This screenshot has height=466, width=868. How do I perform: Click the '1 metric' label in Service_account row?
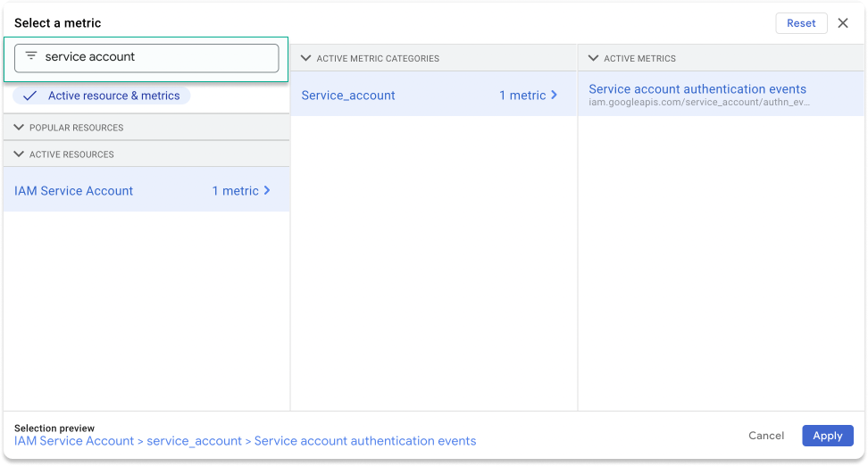(x=522, y=96)
